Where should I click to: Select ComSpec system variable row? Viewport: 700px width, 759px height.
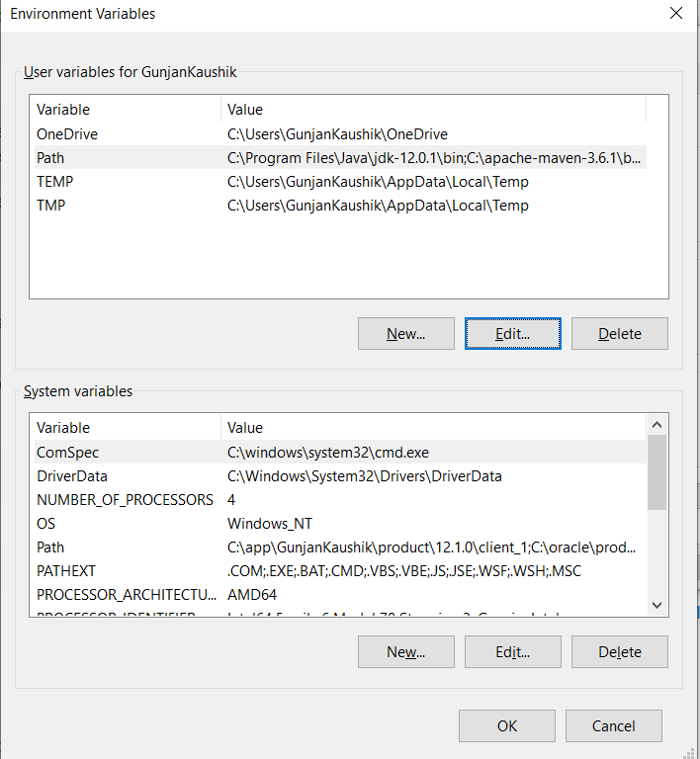click(x=67, y=453)
